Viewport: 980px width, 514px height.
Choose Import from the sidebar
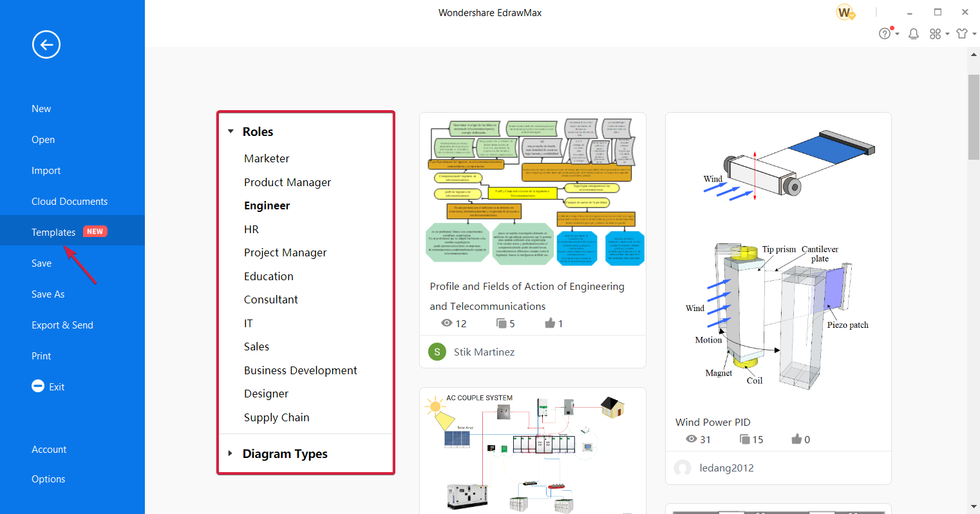click(x=46, y=170)
